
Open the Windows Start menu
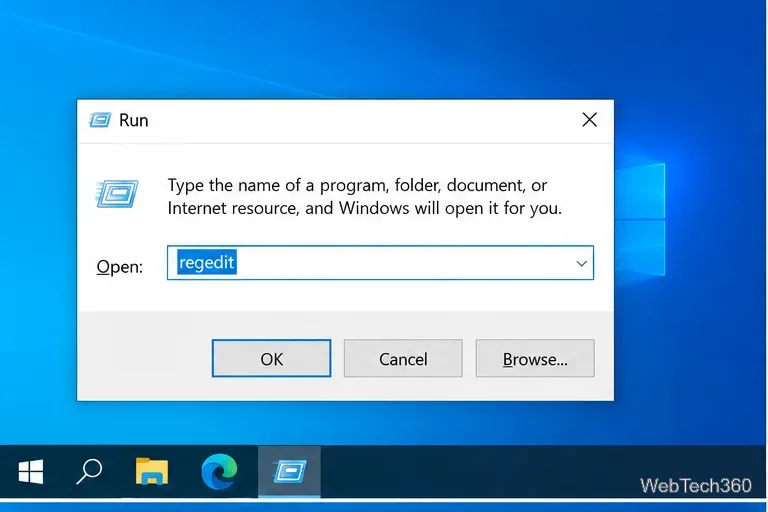(31, 472)
